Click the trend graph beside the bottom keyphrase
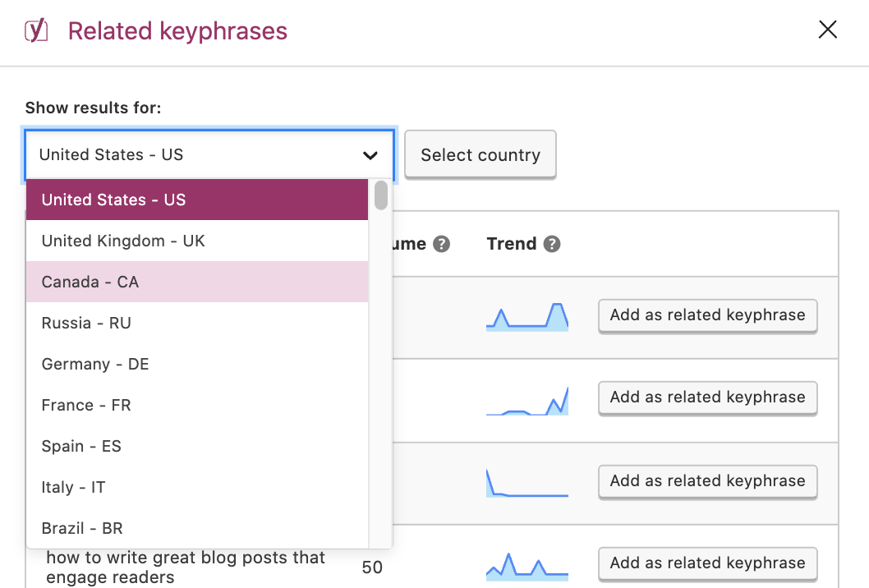The width and height of the screenshot is (869, 588). coord(526,563)
